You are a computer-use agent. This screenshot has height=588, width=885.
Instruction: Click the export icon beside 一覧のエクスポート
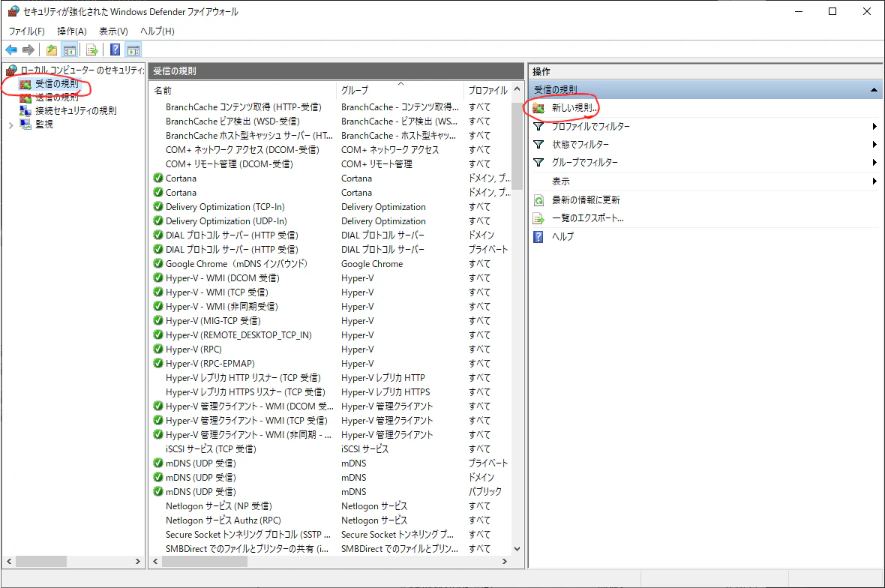[539, 218]
